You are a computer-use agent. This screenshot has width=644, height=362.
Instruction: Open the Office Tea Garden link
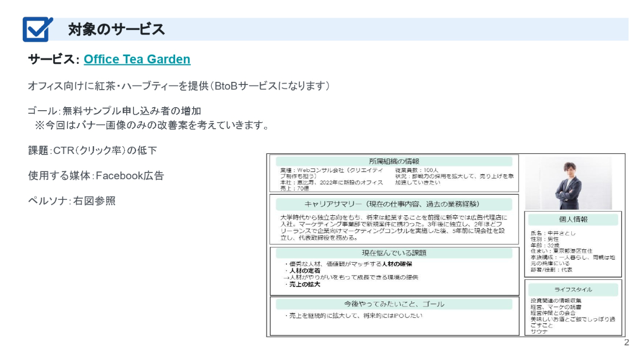(137, 60)
